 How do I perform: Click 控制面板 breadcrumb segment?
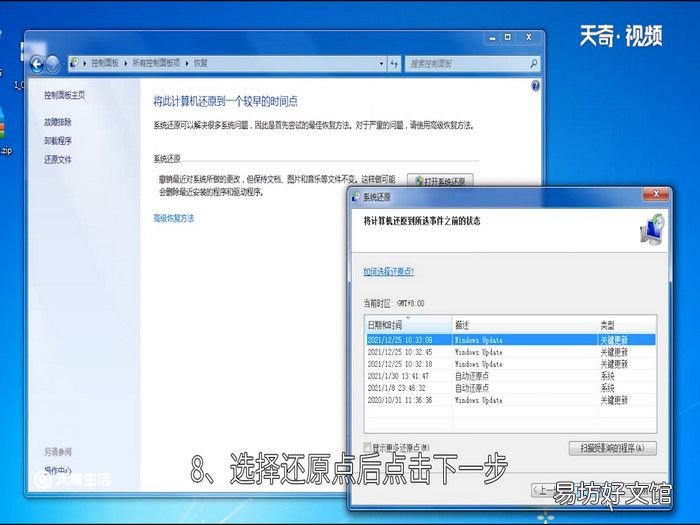point(105,63)
